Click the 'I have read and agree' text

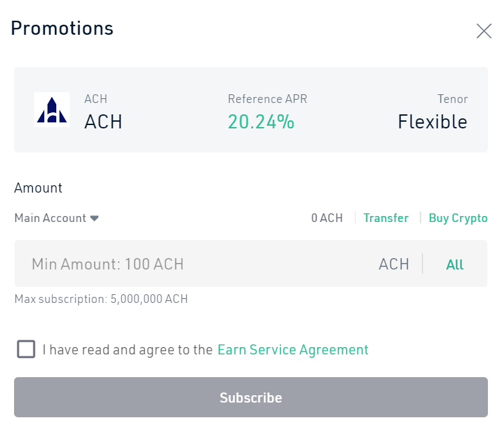click(x=128, y=350)
